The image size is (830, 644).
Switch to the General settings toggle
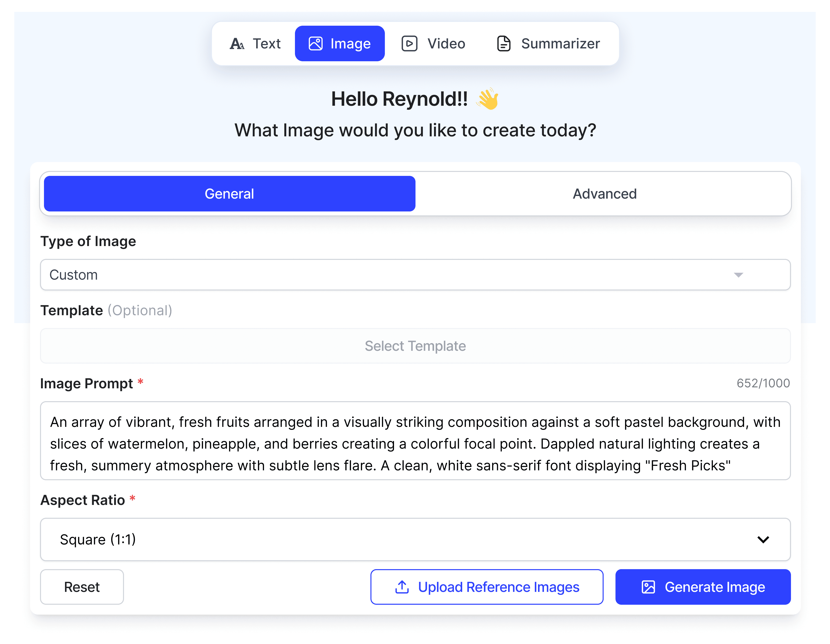point(229,194)
